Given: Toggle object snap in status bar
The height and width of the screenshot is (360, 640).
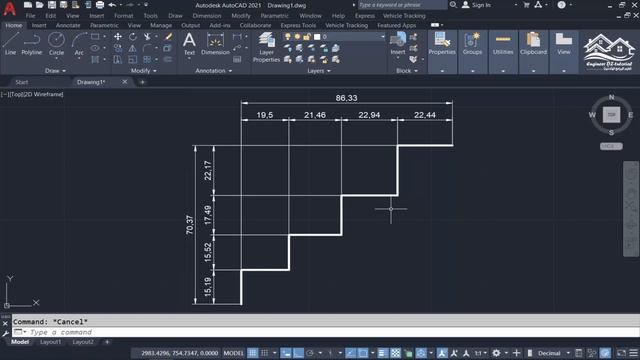Looking at the screenshot, I should [x=362, y=353].
